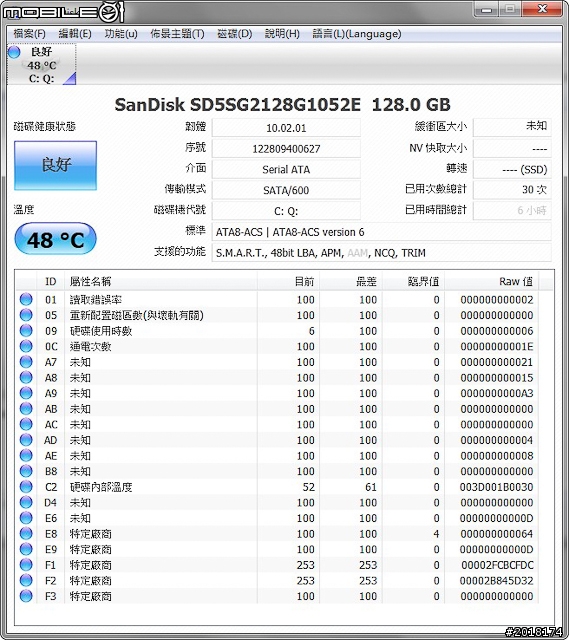
Task: Select the 通電次數 attribute row
Action: click(x=278, y=346)
